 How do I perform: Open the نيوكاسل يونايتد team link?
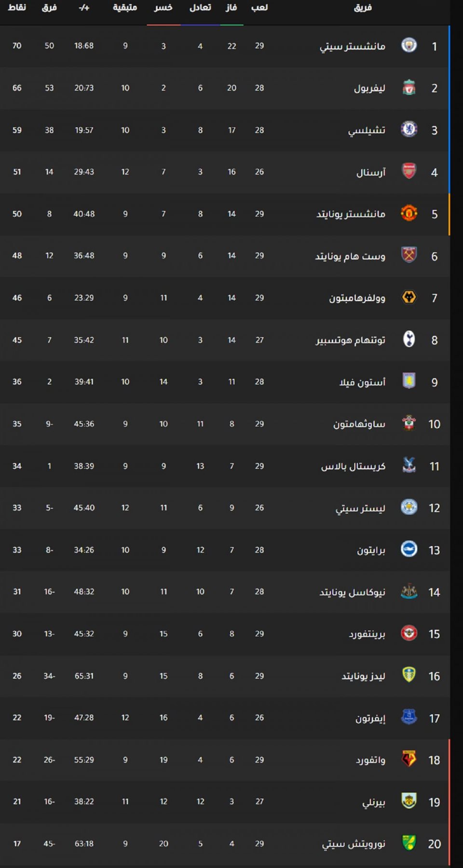click(352, 592)
